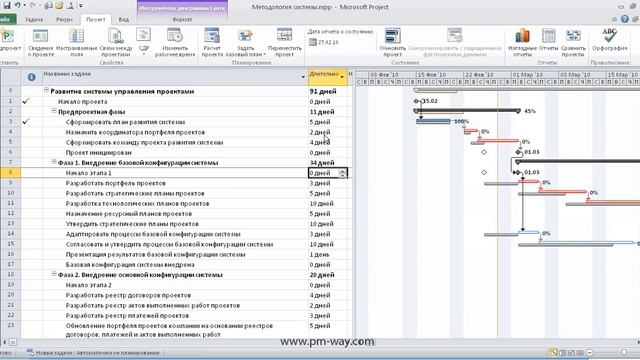Click the Open folder icon in quick access toolbar
Image resolution: width=640 pixels, height=360 pixels.
pyautogui.click(x=59, y=6)
